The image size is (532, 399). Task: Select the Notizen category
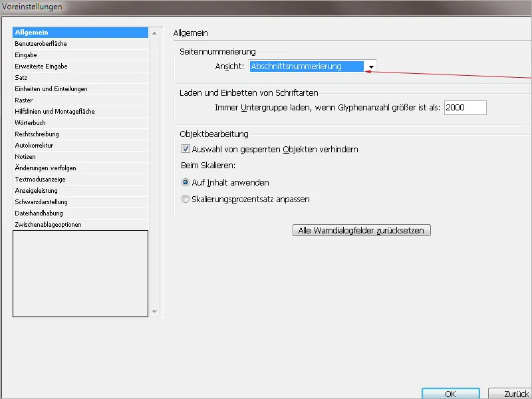coord(80,157)
